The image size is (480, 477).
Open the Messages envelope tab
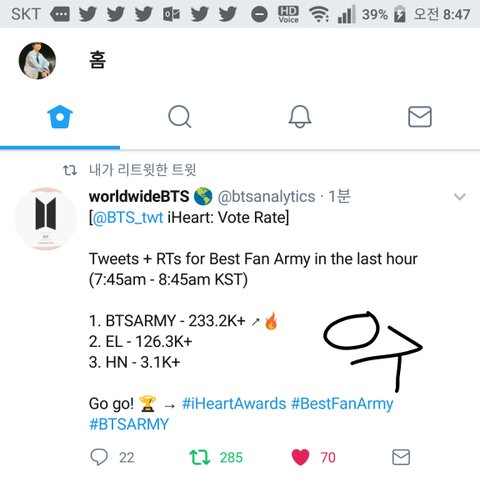pyautogui.click(x=420, y=117)
